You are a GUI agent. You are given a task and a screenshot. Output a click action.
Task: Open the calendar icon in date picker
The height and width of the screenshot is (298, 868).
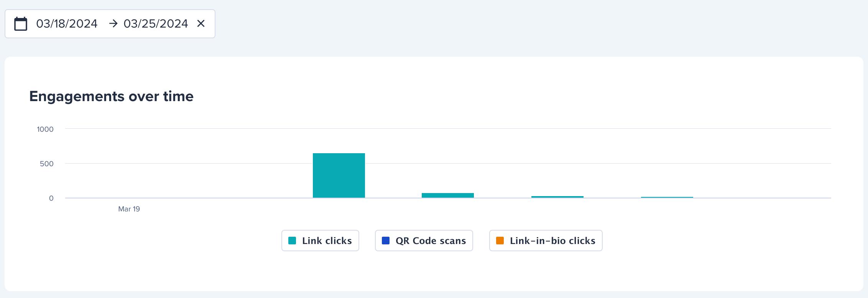click(21, 24)
